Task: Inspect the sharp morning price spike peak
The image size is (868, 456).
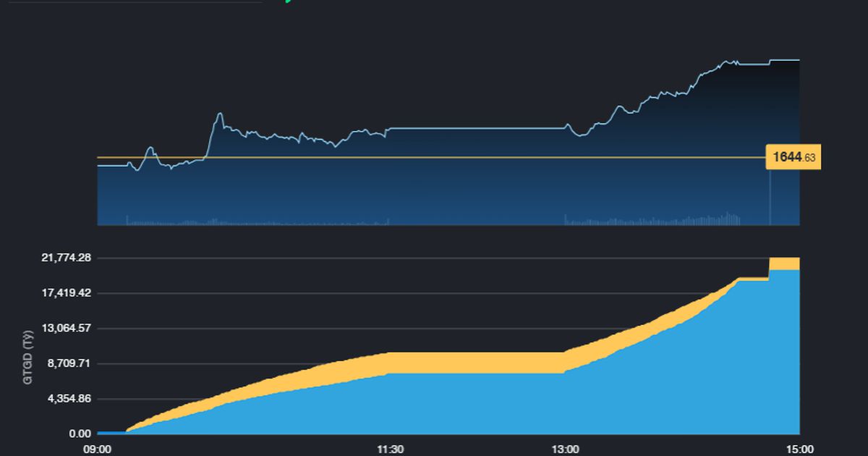Action: click(220, 114)
